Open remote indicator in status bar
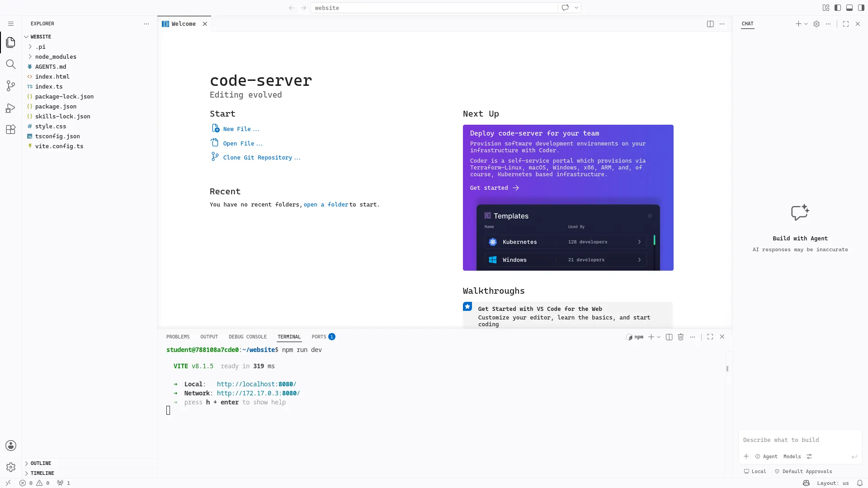Screen dimensions: 868x488 (x=8, y=483)
